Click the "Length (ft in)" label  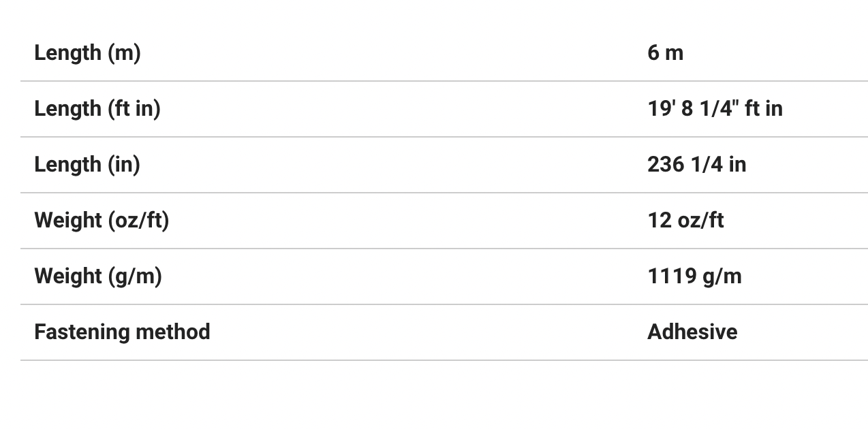click(97, 108)
